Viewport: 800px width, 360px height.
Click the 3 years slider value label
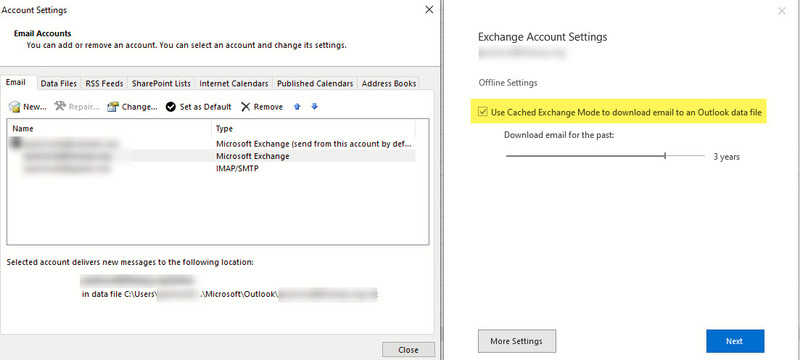click(727, 157)
